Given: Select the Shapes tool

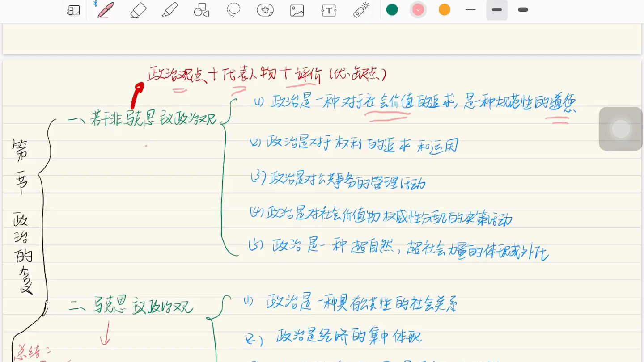Looking at the screenshot, I should pyautogui.click(x=202, y=10).
